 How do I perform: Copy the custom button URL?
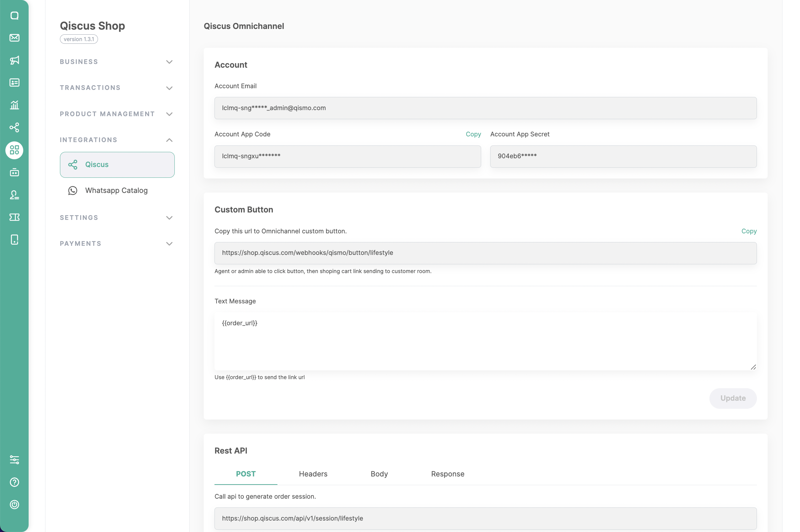pyautogui.click(x=748, y=231)
